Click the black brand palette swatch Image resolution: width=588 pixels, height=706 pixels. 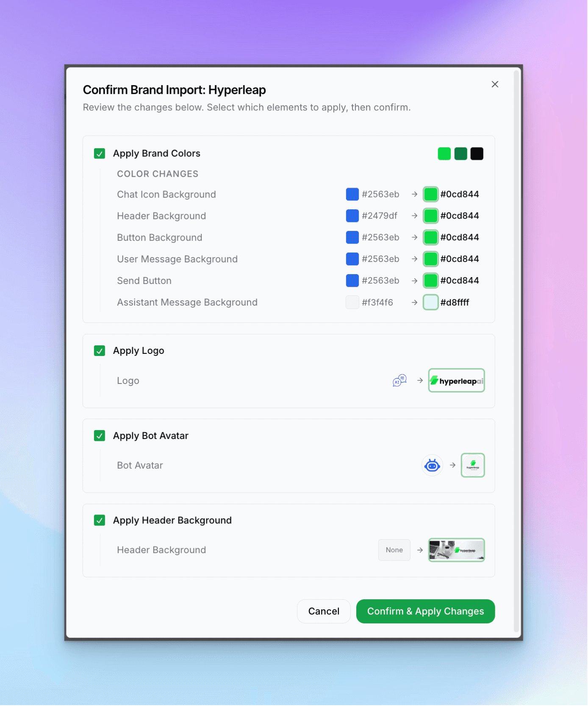tap(477, 153)
